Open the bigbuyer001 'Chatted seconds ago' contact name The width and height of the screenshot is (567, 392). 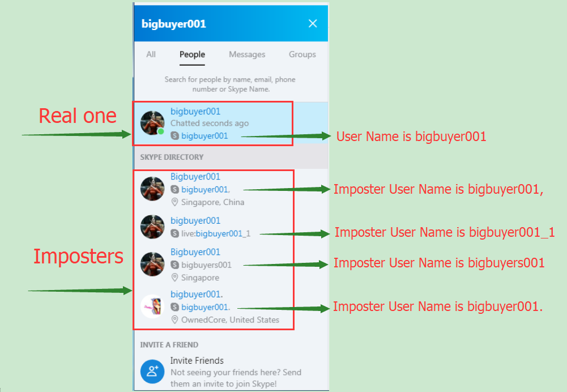click(195, 112)
